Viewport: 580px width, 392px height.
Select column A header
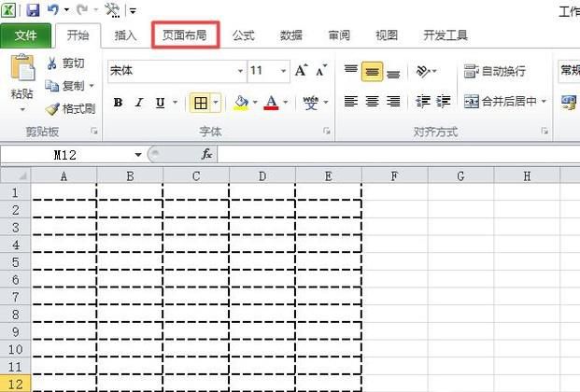64,176
